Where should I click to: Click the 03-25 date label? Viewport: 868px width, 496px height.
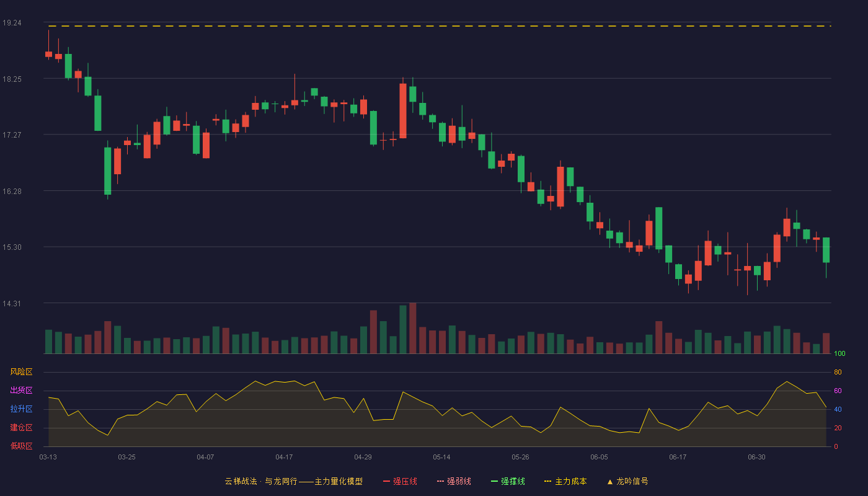[126, 457]
